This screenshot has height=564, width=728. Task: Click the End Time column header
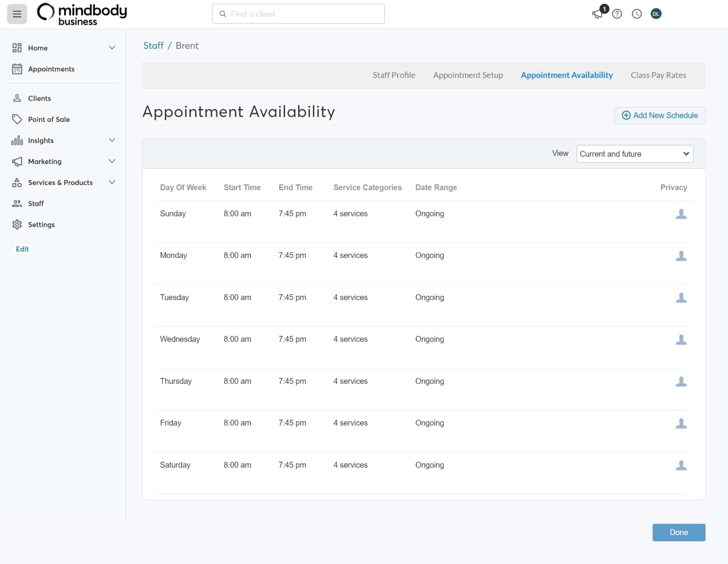(295, 187)
